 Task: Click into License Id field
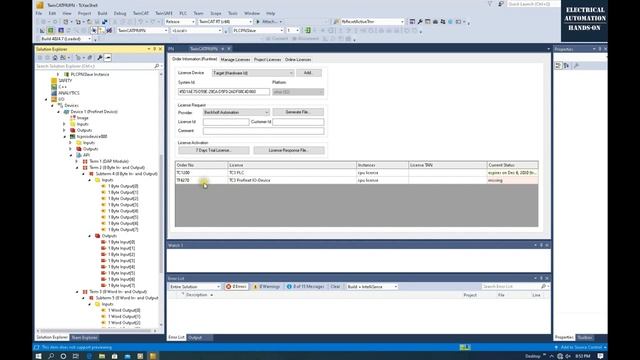click(226, 122)
